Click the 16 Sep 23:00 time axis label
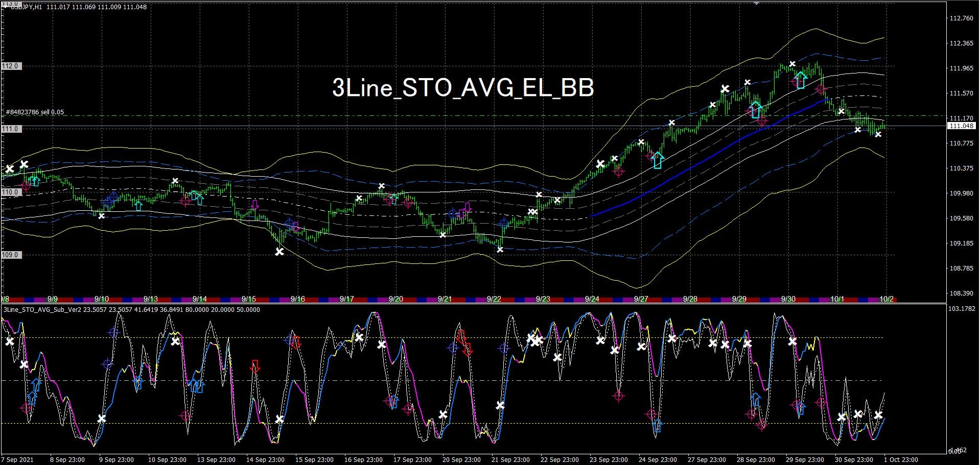 click(x=363, y=459)
